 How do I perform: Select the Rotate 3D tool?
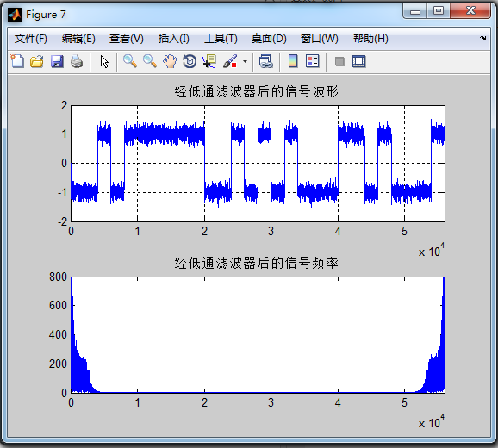[190, 61]
